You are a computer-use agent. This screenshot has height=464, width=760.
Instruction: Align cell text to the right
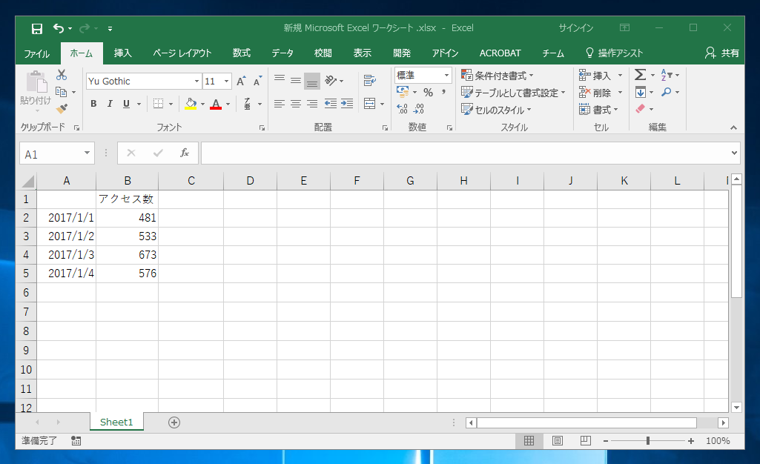[312, 103]
